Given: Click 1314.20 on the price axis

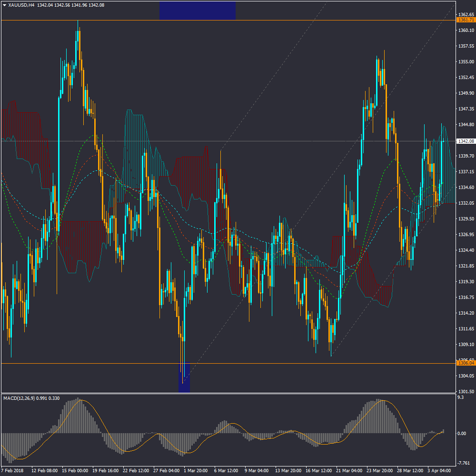Looking at the screenshot, I should pos(465,313).
